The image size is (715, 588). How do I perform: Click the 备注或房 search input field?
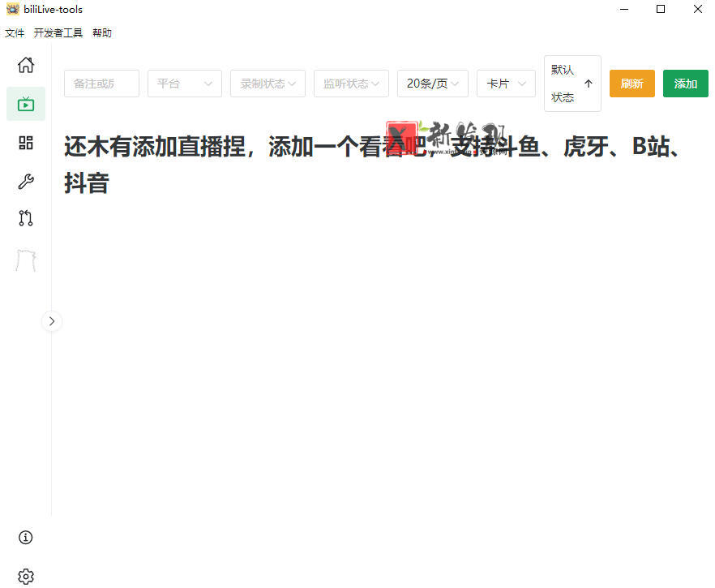[x=101, y=84]
